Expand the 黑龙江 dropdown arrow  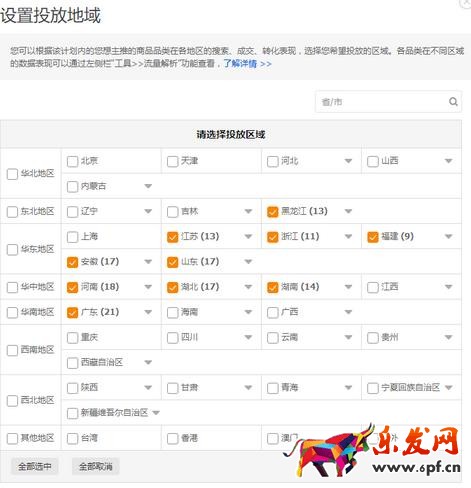click(x=348, y=211)
